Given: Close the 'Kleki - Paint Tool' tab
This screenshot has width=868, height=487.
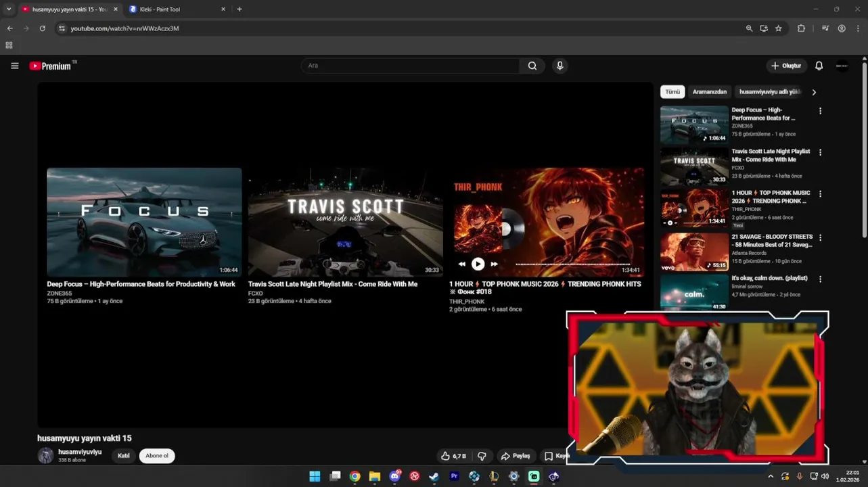Looking at the screenshot, I should click(x=223, y=9).
